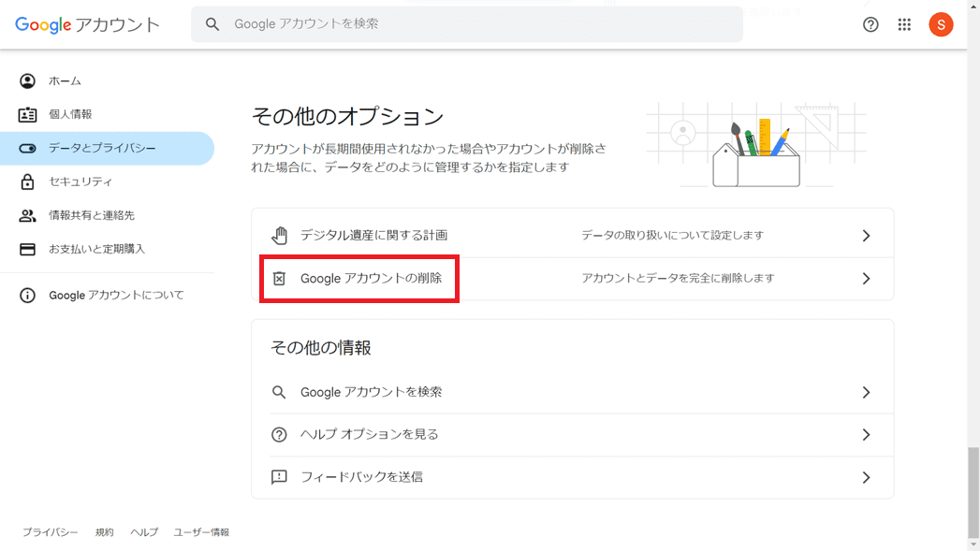
Task: Click the hand icon beside デジタル遺産に関する計画
Action: pyautogui.click(x=279, y=236)
